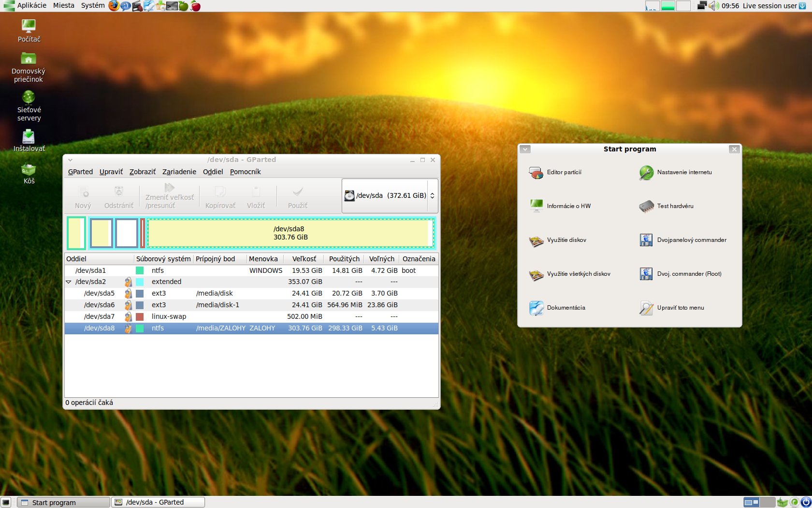The width and height of the screenshot is (812, 508).
Task: Switch to /dev/sda - GParted taskbar button
Action: pos(158,502)
